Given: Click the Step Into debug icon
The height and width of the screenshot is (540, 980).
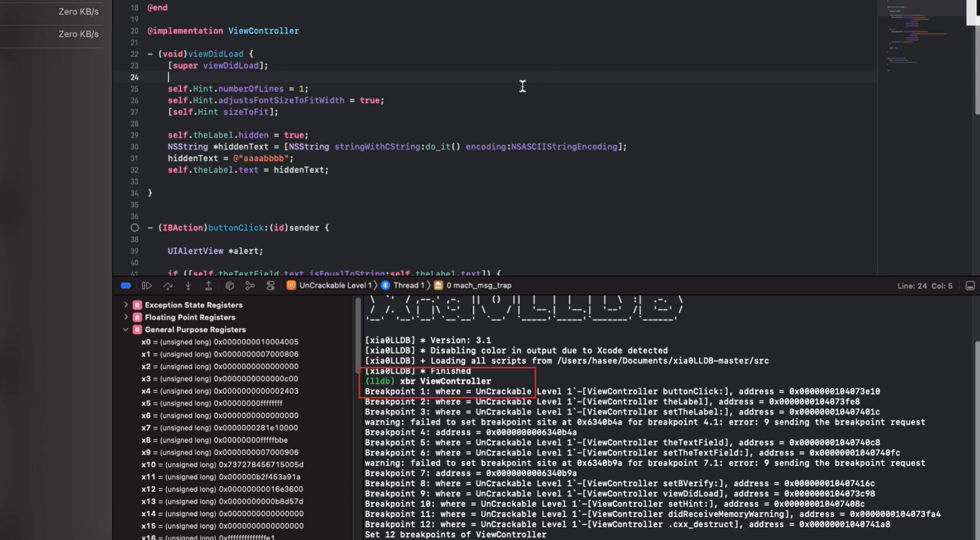Looking at the screenshot, I should (188, 286).
